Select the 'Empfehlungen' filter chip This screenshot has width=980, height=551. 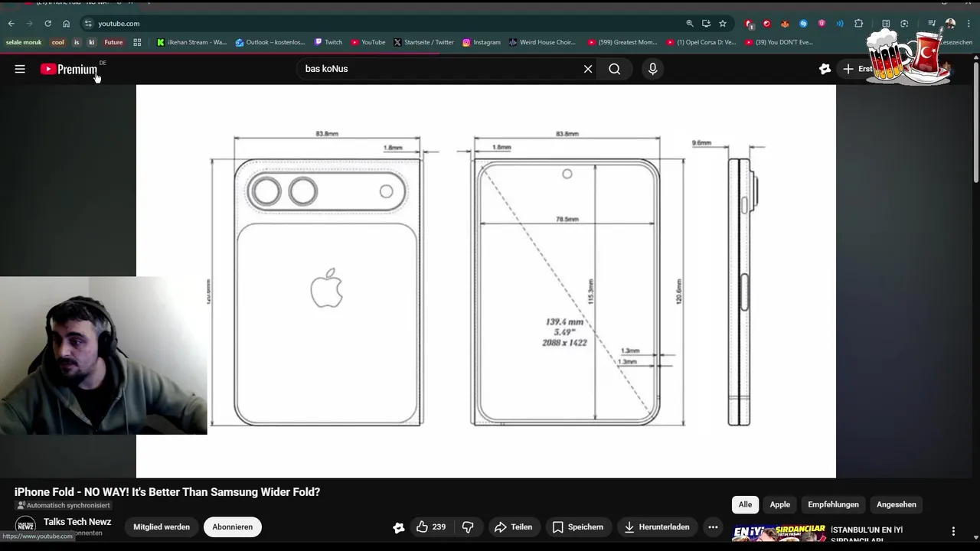pyautogui.click(x=833, y=504)
